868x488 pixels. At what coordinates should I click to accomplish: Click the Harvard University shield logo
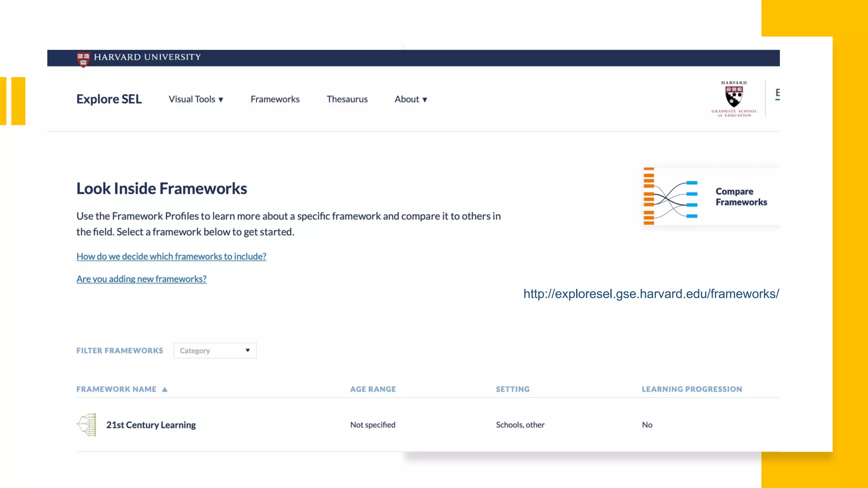coord(83,59)
